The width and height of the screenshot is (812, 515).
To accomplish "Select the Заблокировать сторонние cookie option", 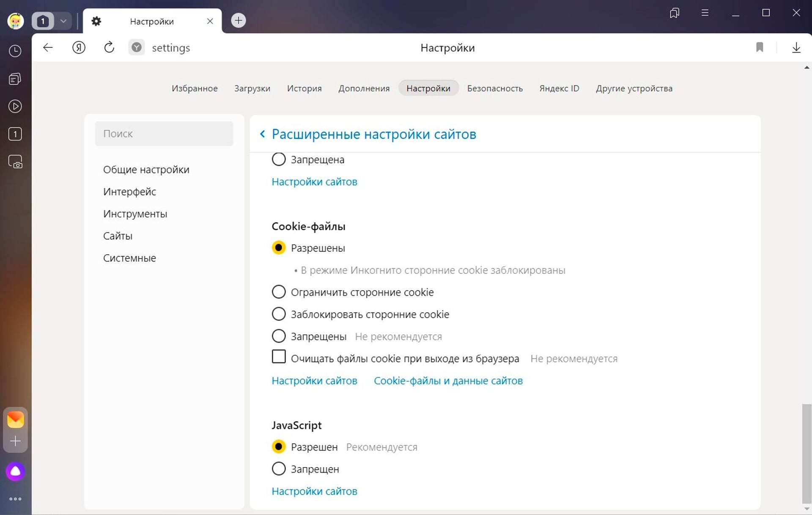I will tap(279, 314).
